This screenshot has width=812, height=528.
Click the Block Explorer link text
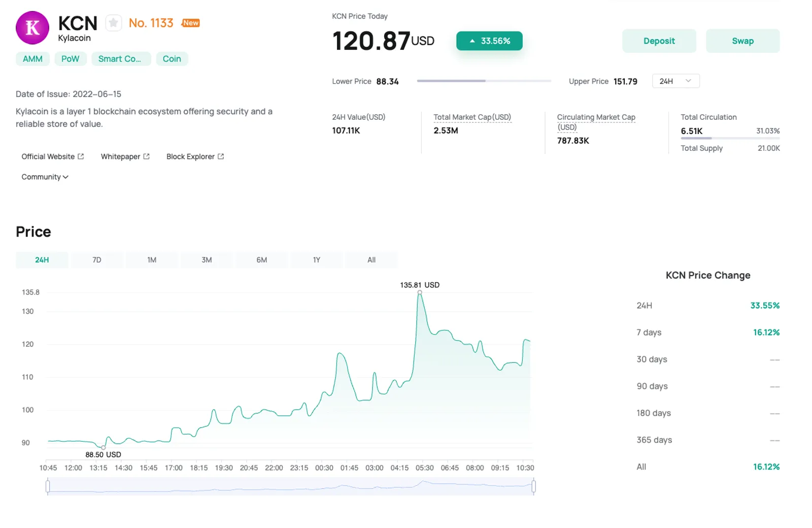click(x=190, y=156)
